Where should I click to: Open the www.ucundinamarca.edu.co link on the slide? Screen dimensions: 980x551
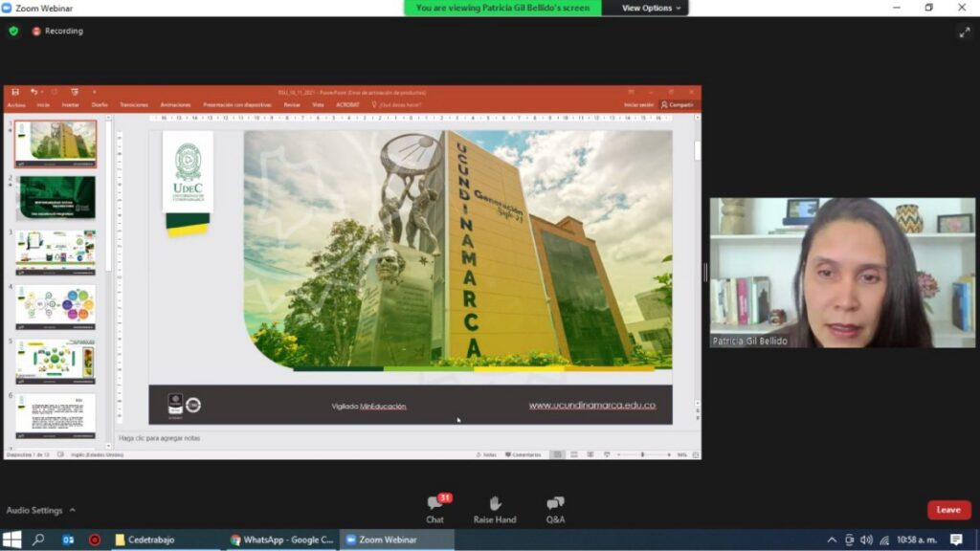coord(592,406)
